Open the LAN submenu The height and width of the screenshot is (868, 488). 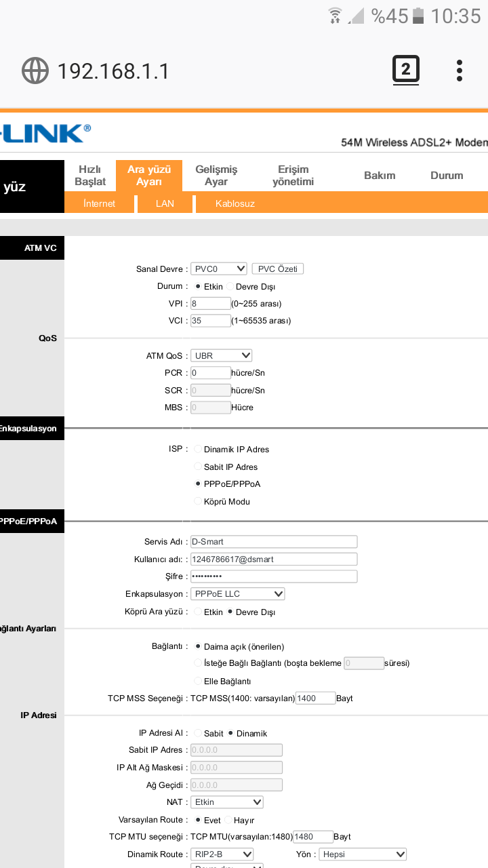point(165,203)
